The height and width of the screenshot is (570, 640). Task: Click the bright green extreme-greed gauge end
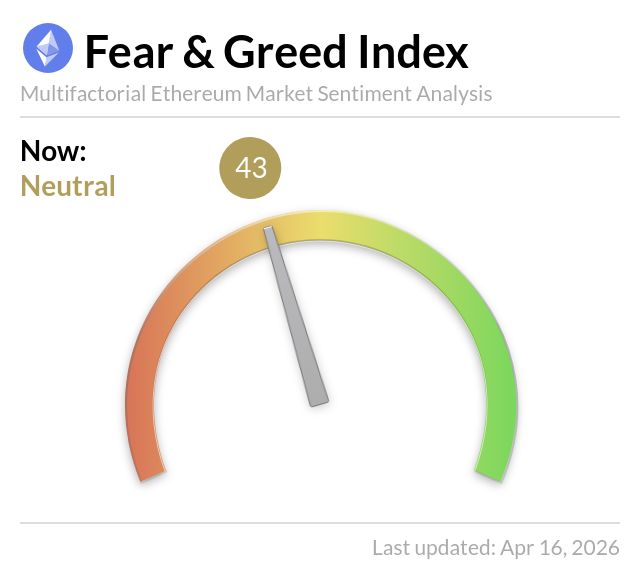497,420
